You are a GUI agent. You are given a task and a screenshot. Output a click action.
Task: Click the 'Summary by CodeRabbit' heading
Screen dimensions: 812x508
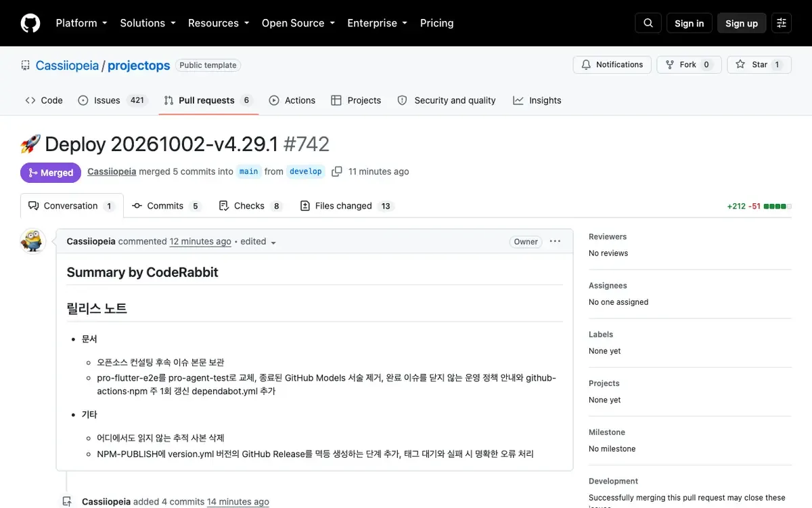tap(142, 272)
